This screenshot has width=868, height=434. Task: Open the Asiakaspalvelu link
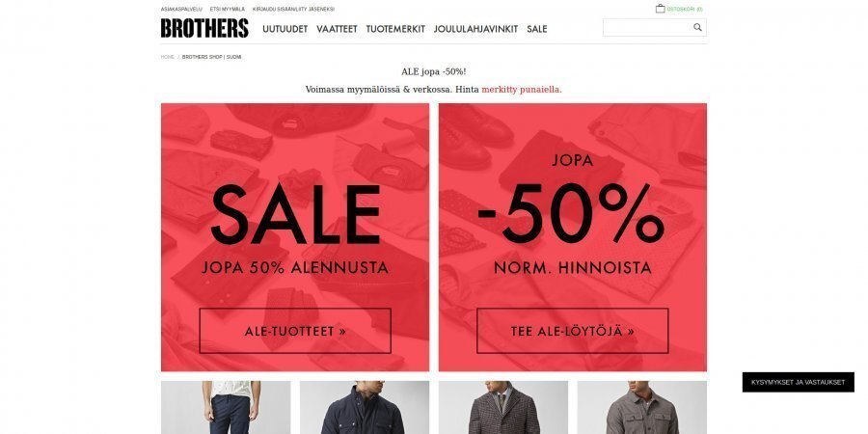(181, 10)
